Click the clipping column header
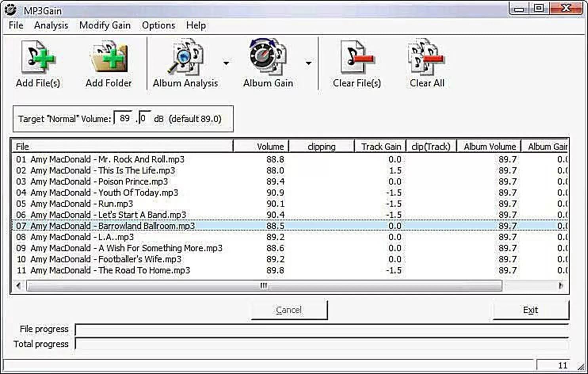The height and width of the screenshot is (374, 588). [x=321, y=146]
